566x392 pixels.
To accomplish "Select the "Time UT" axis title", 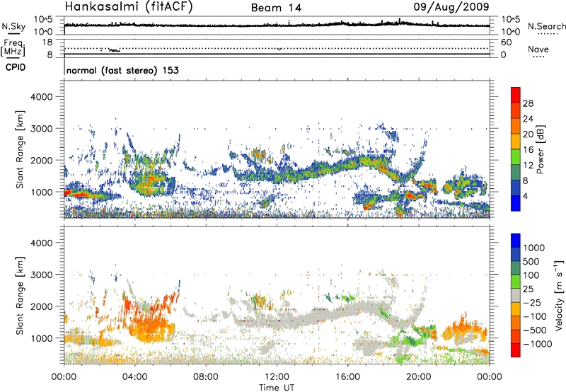I will [277, 388].
